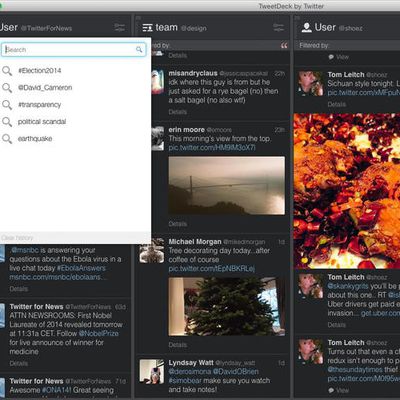Click @NobelPrize mention
This screenshot has height=400, width=400.
[x=99, y=333]
